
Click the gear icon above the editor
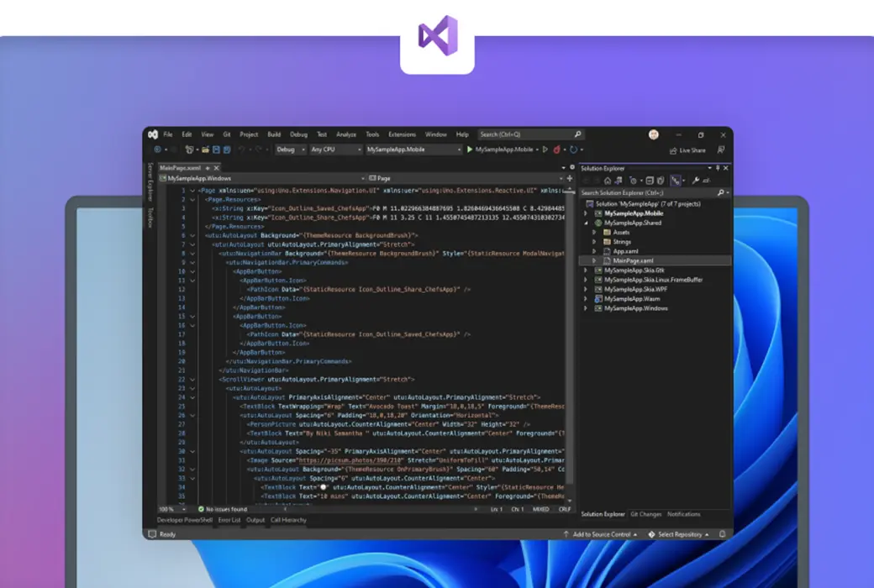tap(572, 167)
